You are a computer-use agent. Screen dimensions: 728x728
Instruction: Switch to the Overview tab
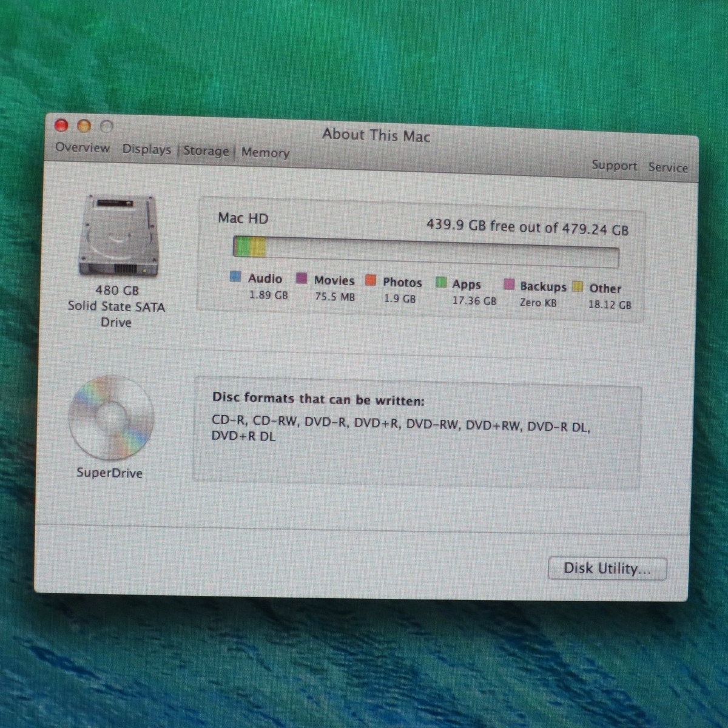click(83, 147)
